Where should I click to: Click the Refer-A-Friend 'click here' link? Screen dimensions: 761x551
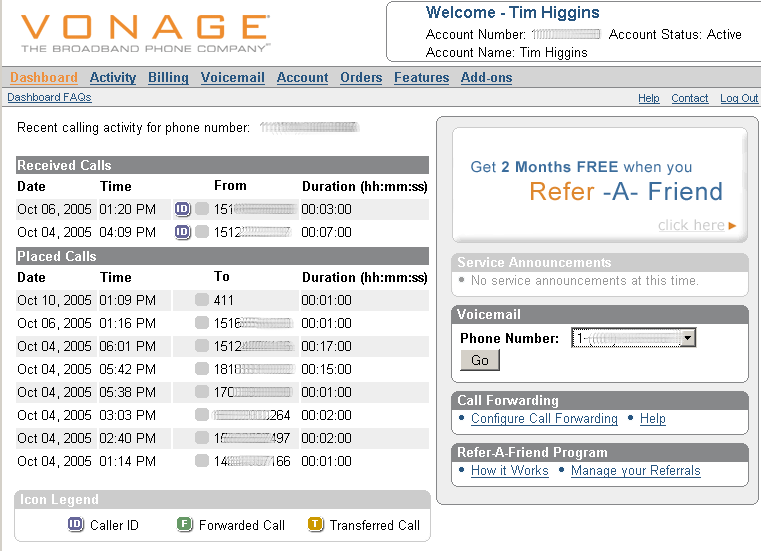(696, 225)
